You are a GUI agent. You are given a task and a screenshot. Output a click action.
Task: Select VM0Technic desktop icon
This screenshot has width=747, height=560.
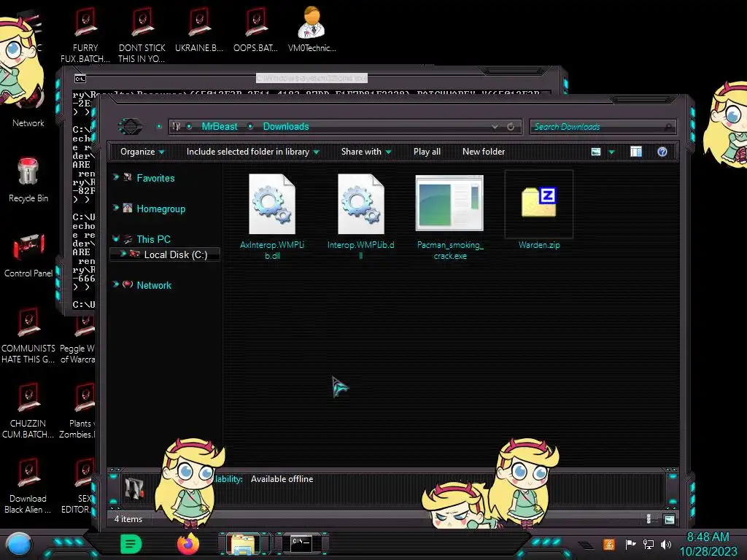click(311, 29)
